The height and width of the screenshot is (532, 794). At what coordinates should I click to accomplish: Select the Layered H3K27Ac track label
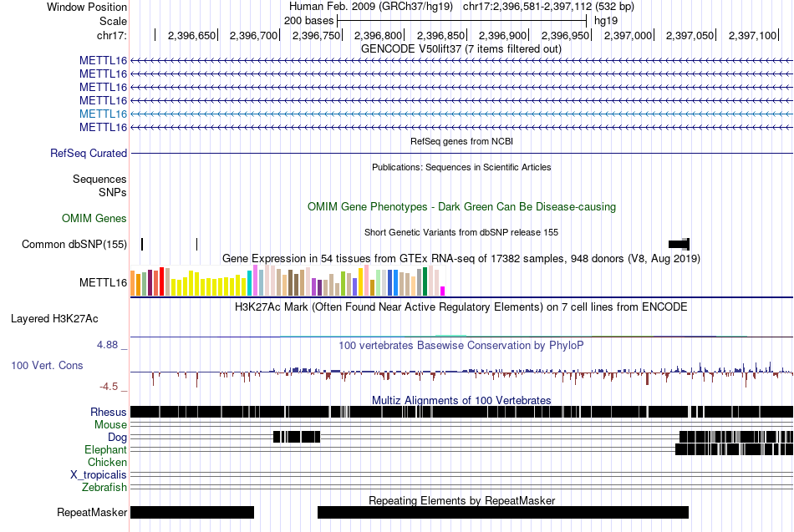54,319
